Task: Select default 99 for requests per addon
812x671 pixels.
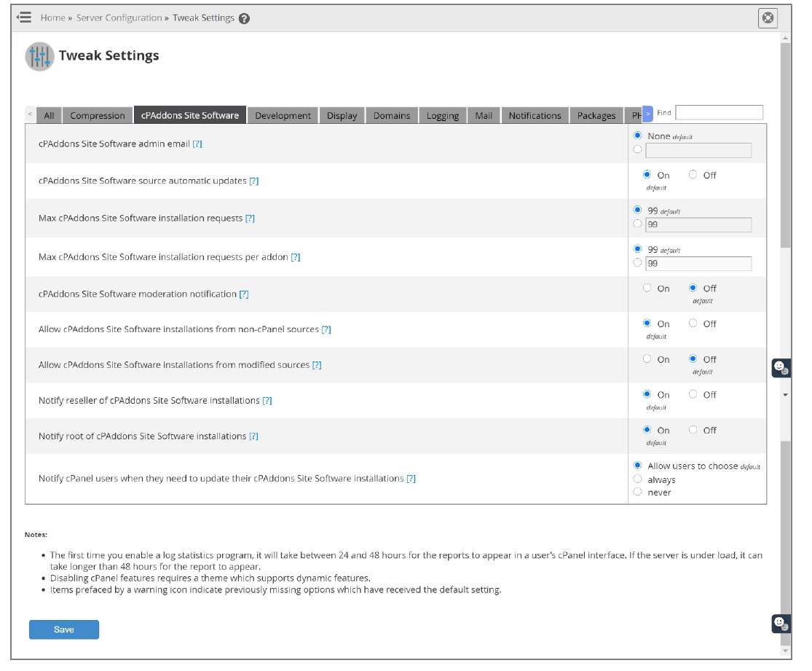Action: coord(637,248)
